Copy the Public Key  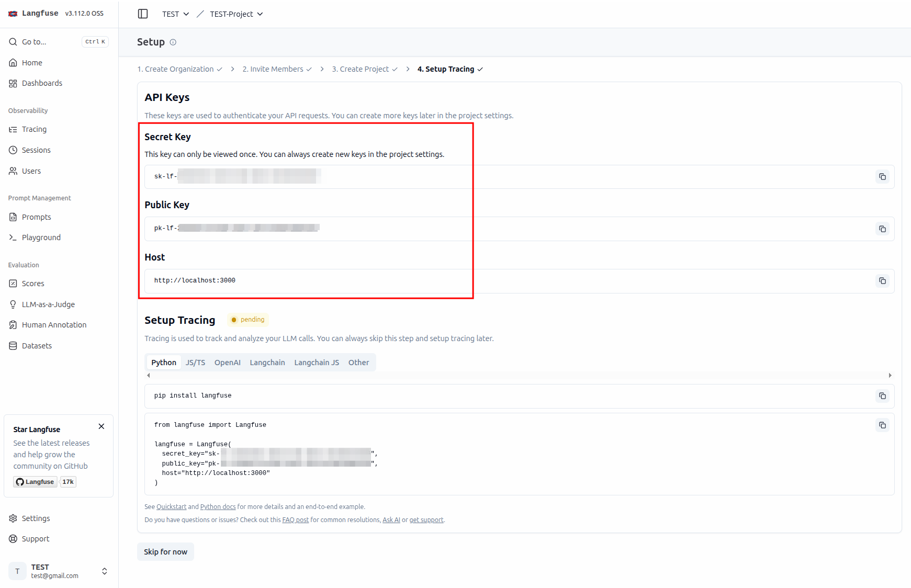tap(882, 229)
